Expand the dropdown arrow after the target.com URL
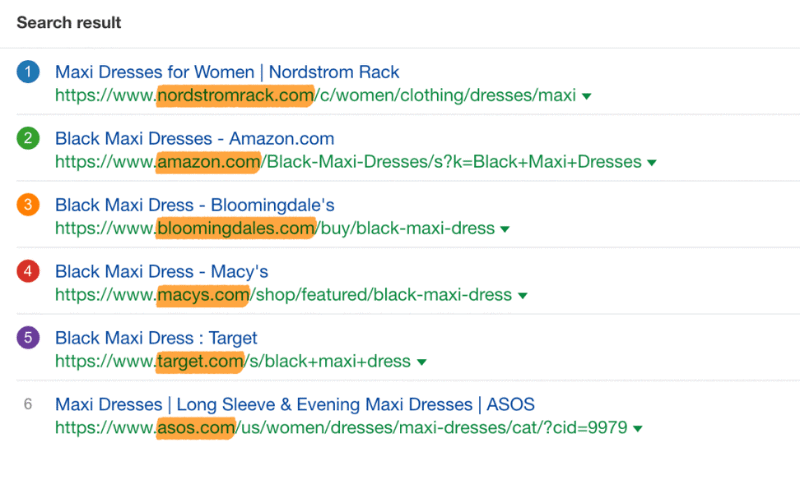This screenshot has height=500, width=800. coord(421,362)
